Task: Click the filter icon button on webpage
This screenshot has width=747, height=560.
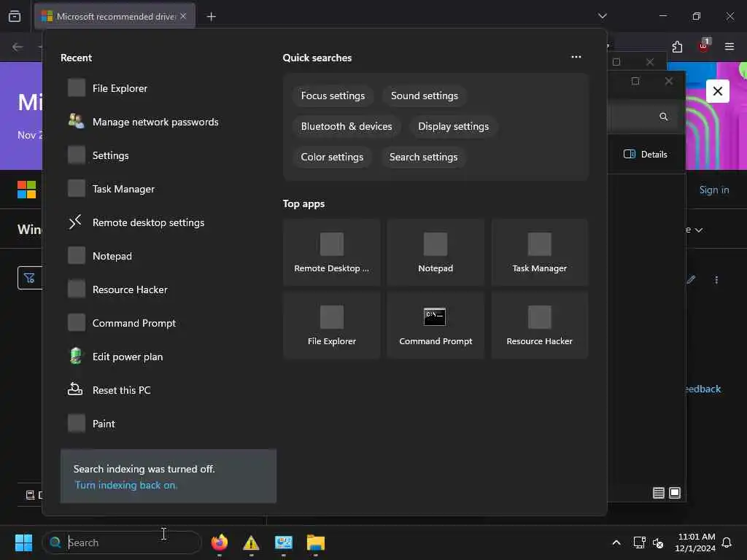Action: pyautogui.click(x=29, y=278)
